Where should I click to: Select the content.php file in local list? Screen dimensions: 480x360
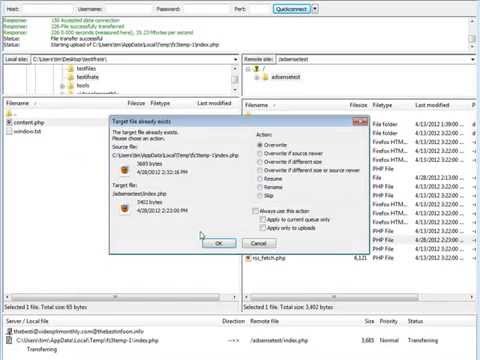[29, 123]
